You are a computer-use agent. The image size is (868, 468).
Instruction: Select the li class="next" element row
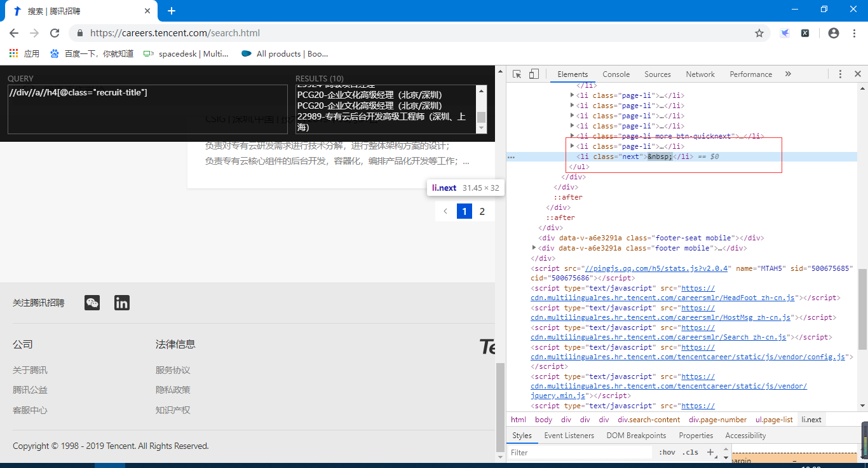(x=681, y=156)
